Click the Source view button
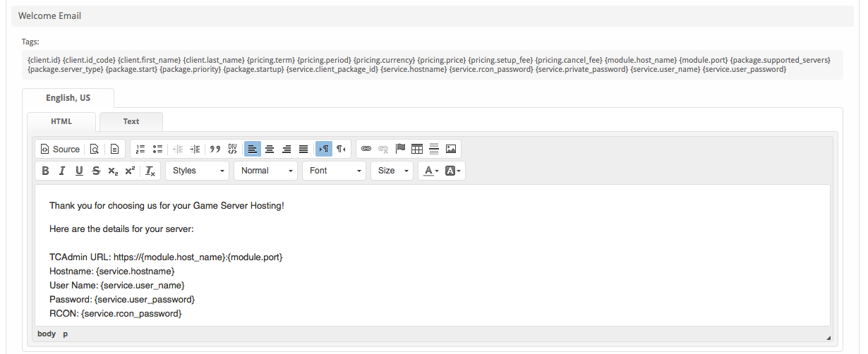 pos(60,149)
